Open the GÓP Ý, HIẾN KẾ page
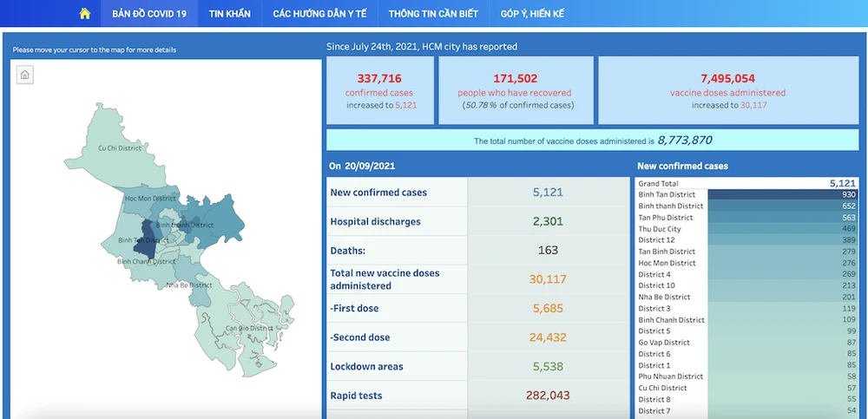Screen dimensions: 868x419 click(532, 14)
